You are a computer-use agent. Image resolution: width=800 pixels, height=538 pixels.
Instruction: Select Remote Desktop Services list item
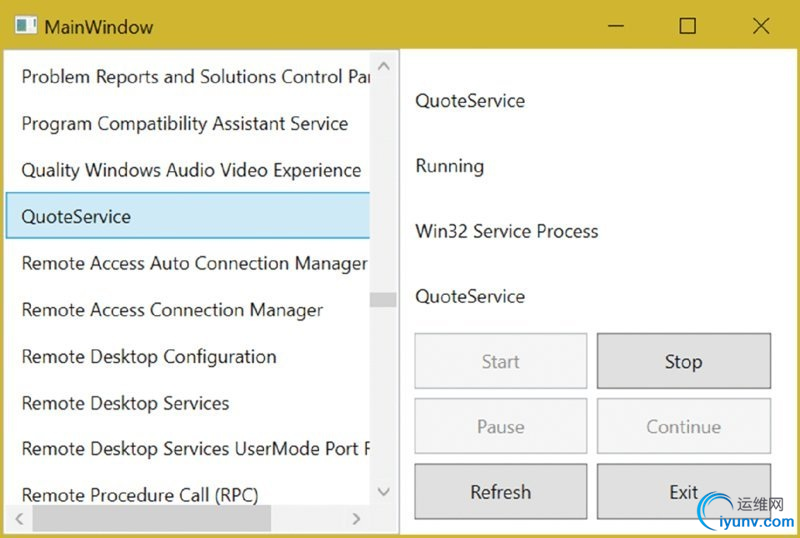(125, 403)
